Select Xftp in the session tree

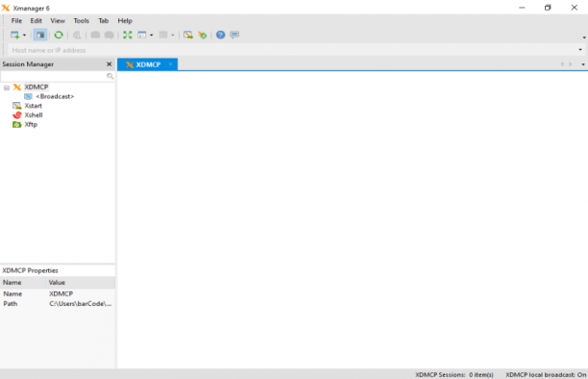point(31,124)
